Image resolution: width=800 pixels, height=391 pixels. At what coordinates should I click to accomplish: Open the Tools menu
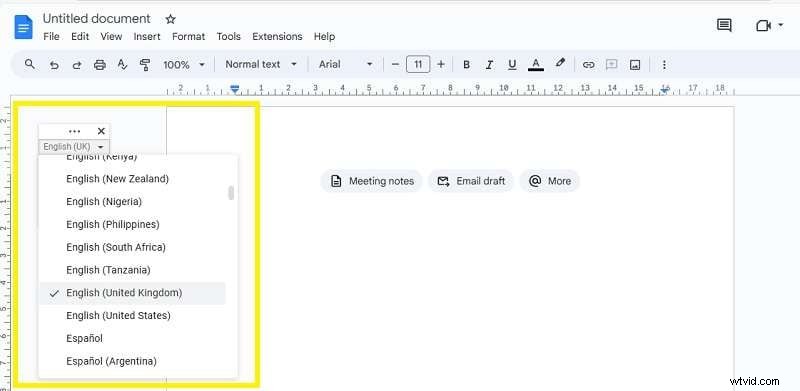(229, 36)
